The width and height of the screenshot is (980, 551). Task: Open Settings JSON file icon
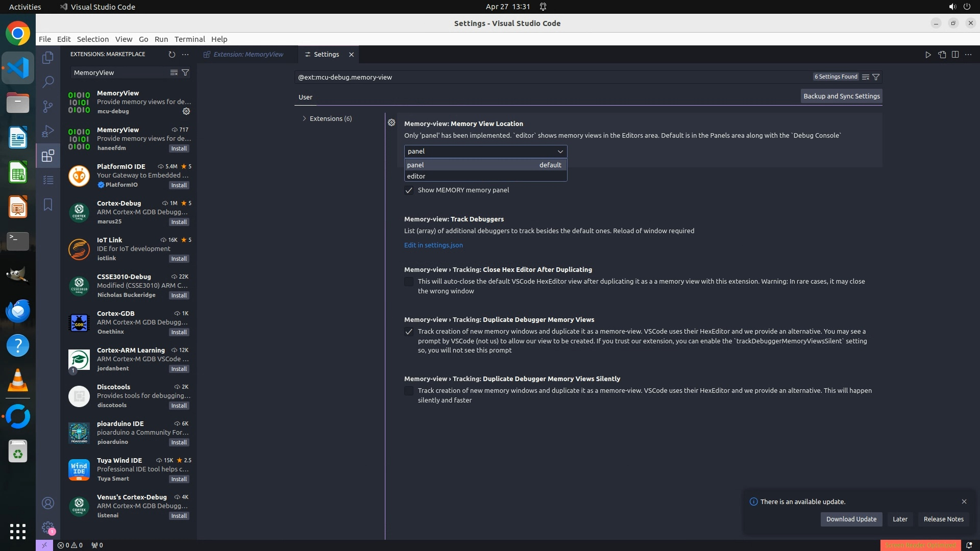click(942, 55)
